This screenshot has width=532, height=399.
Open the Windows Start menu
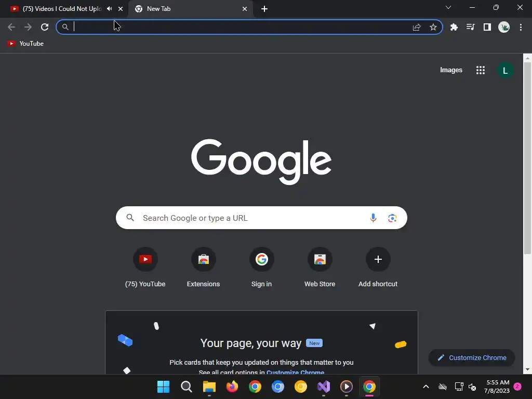click(x=163, y=387)
